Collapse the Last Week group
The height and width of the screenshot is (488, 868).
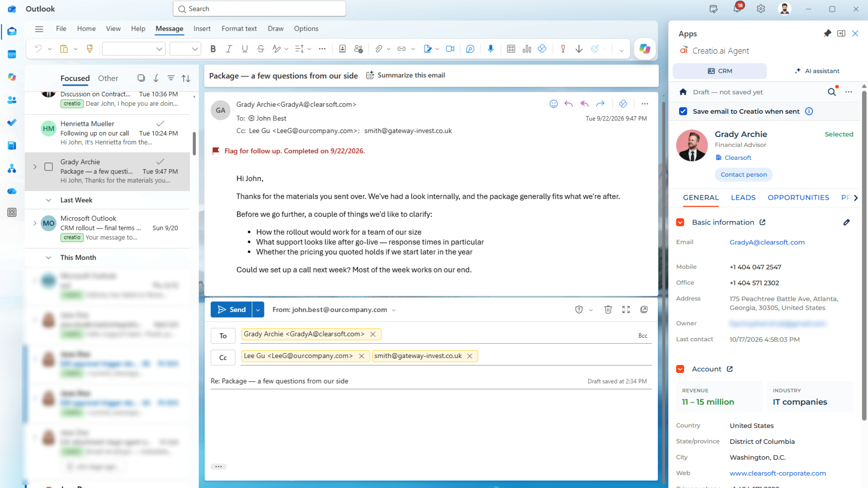click(49, 200)
